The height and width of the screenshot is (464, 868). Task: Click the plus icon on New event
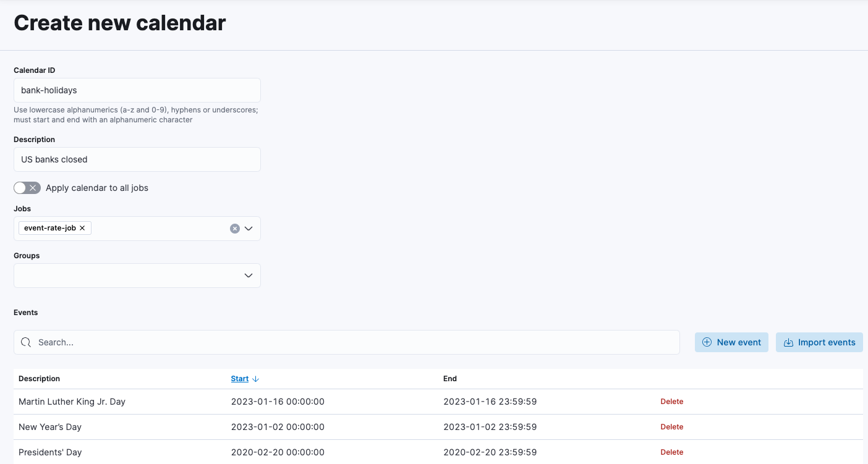pos(707,342)
